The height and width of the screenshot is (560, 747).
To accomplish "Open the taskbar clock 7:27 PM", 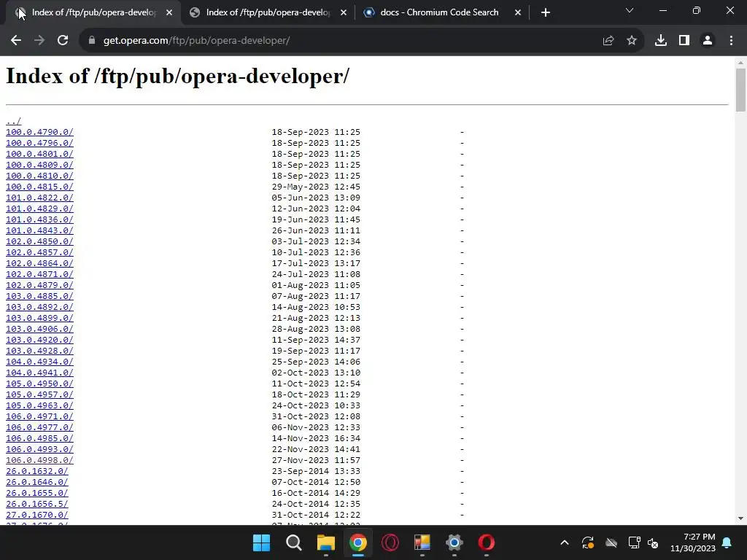I will [693, 542].
